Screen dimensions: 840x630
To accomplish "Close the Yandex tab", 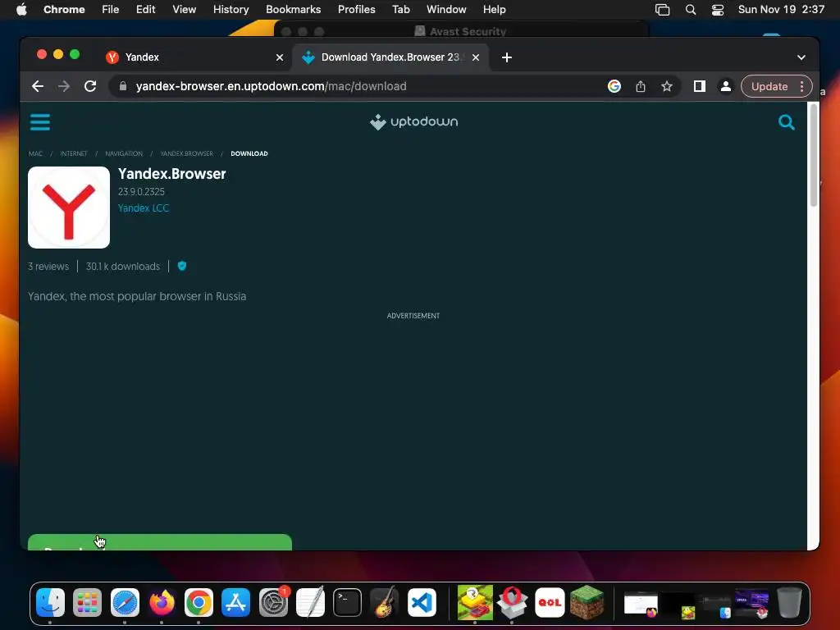I will coord(280,57).
